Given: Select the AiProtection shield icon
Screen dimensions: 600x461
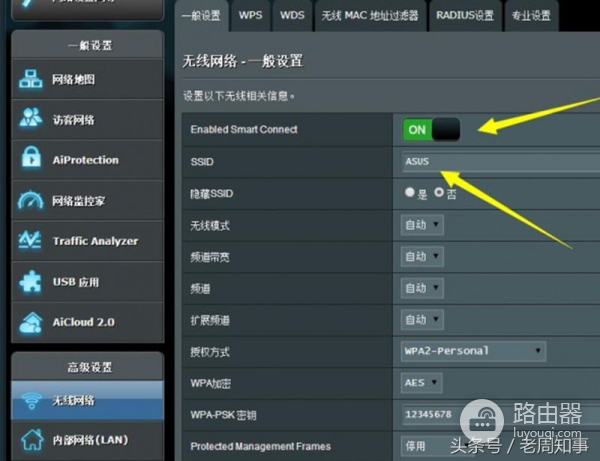Looking at the screenshot, I should coord(31,160).
